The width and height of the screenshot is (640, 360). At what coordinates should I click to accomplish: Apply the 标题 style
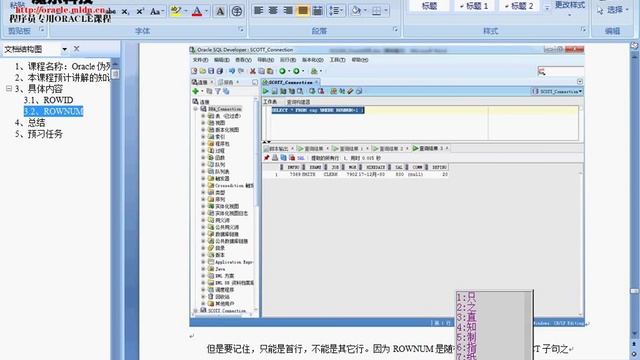(x=429, y=6)
